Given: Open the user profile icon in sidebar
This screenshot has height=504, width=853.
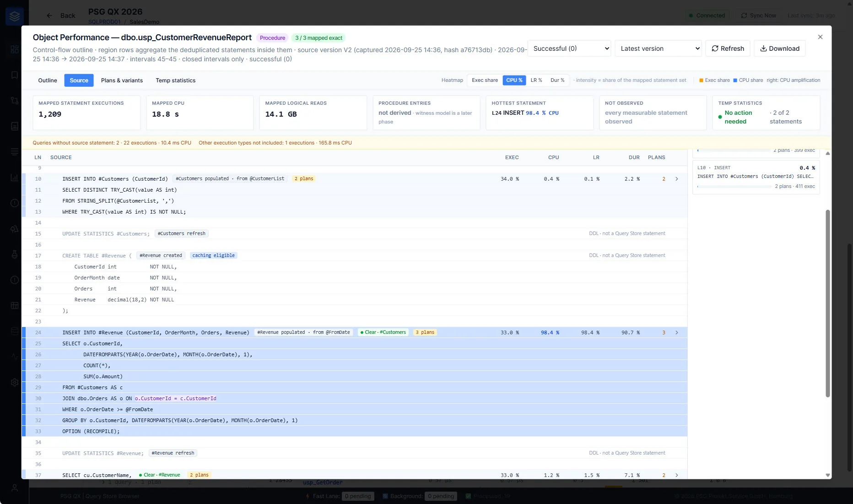Looking at the screenshot, I should pos(15,488).
